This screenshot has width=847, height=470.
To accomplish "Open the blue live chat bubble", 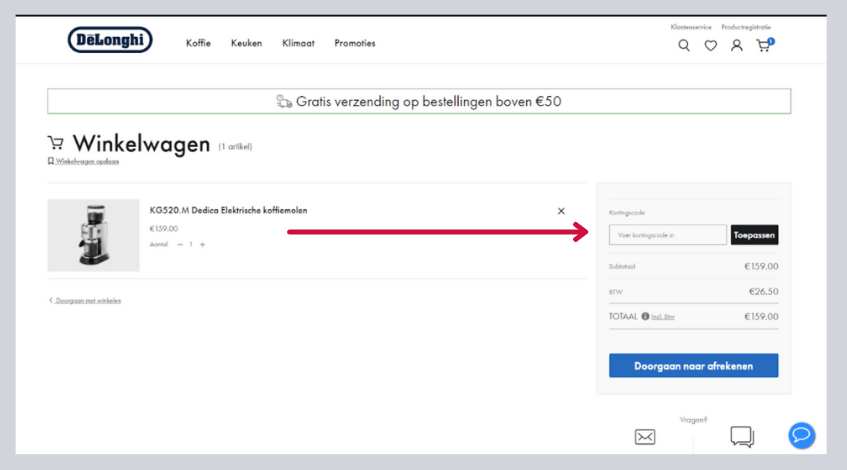I will pyautogui.click(x=801, y=435).
